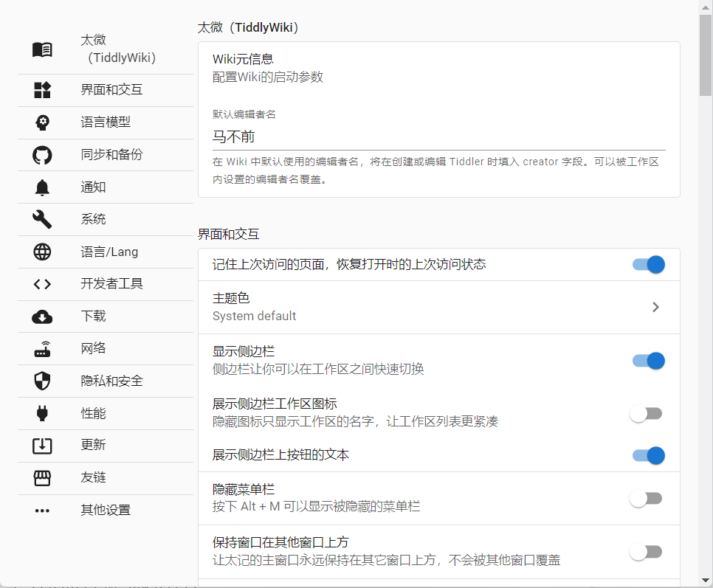Open 系统 settings section

(x=106, y=219)
